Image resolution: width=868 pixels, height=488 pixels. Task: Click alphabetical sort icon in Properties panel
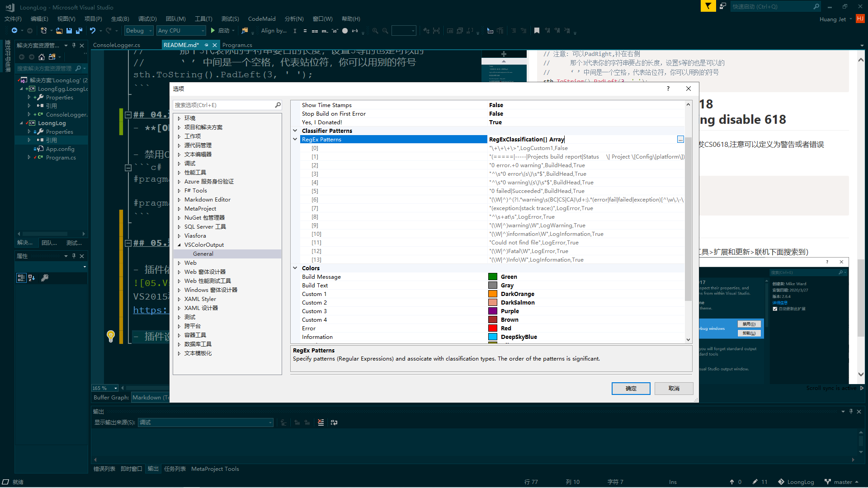32,278
